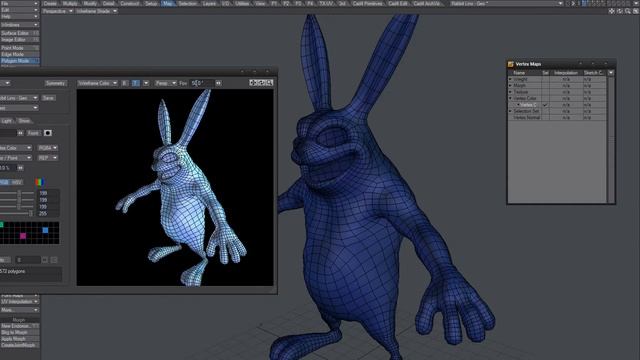Open the Vertex Maps panel options dropdown
Image resolution: width=640 pixels, height=360 pixels.
611,73
